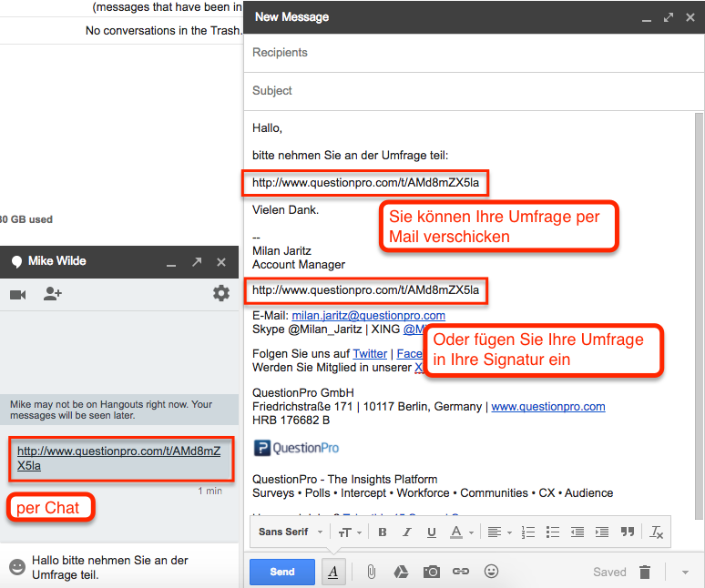Click the Subject field
This screenshot has width=705, height=588.
pyautogui.click(x=474, y=91)
